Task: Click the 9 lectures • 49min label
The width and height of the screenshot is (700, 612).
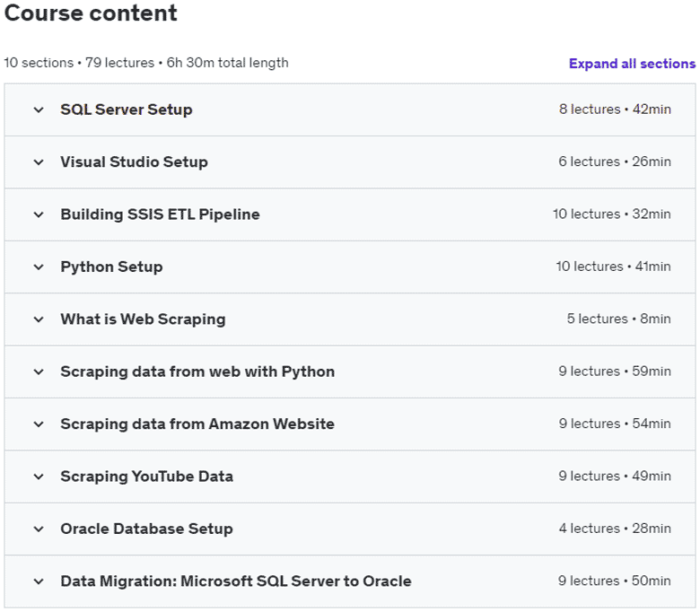Action: click(615, 476)
